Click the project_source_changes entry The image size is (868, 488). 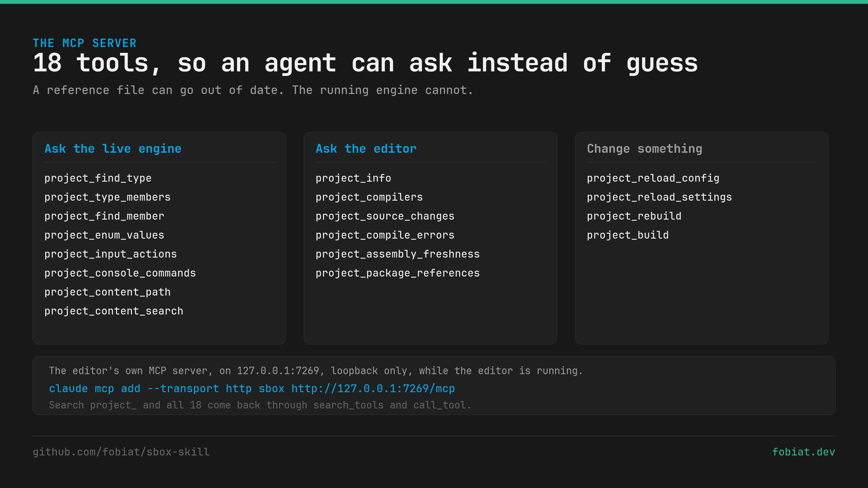[x=385, y=216]
